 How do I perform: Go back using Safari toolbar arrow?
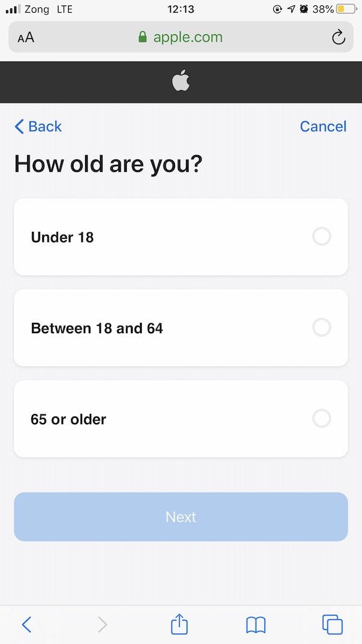coord(27,624)
